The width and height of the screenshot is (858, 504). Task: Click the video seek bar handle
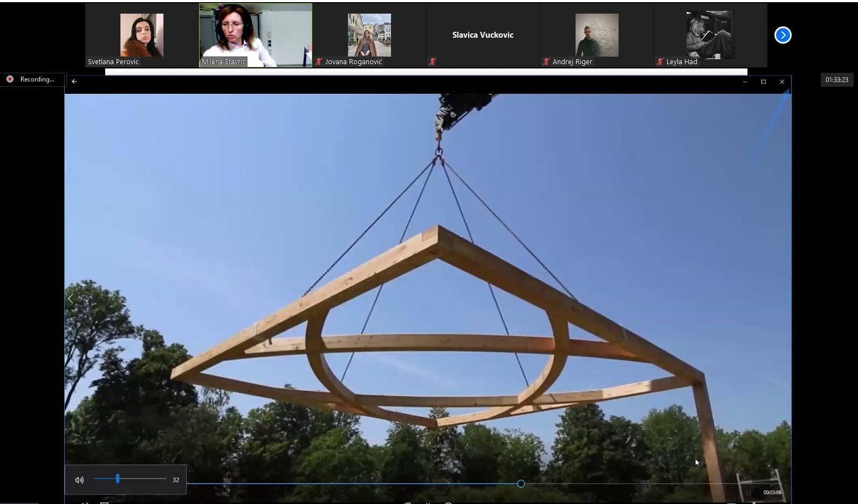pyautogui.click(x=521, y=484)
